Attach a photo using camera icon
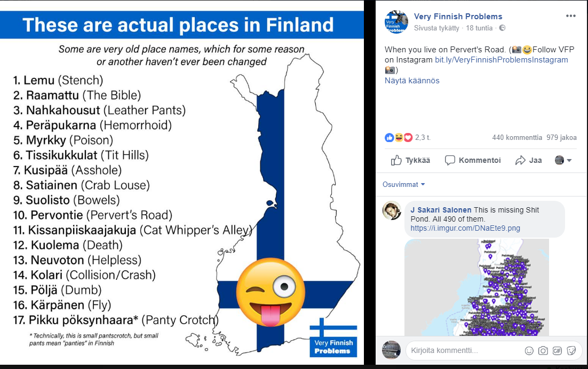Screen dimensions: 588x369 coord(543,351)
